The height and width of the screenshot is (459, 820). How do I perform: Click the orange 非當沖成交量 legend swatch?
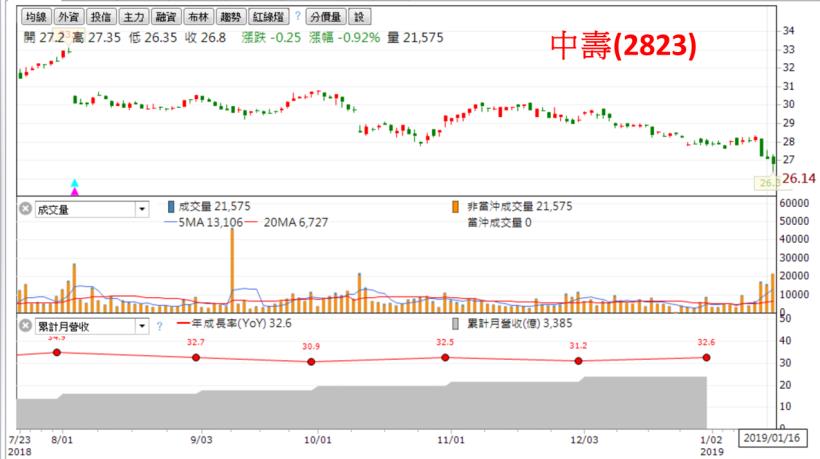455,206
